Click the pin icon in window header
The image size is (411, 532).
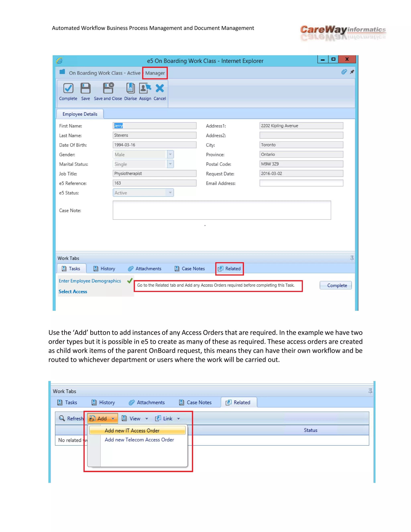click(352, 72)
